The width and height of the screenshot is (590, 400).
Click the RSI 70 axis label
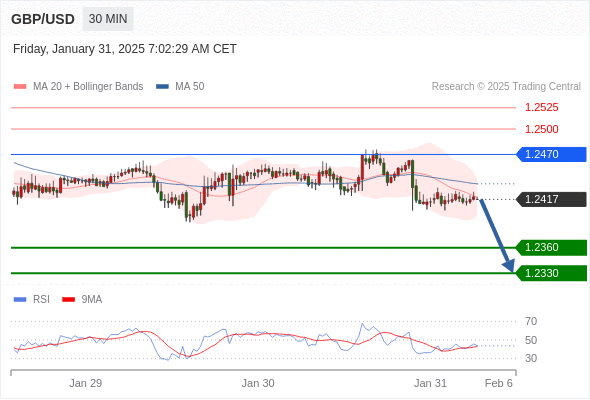coord(531,321)
